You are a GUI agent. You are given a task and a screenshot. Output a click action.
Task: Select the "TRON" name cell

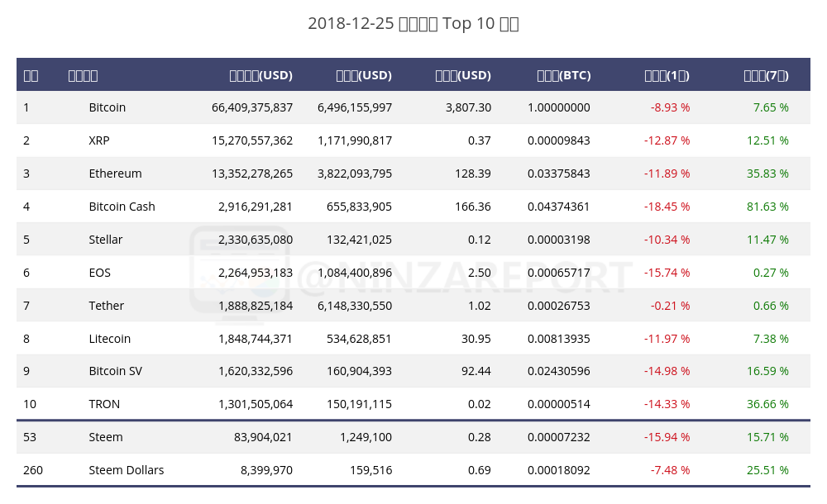pos(104,404)
